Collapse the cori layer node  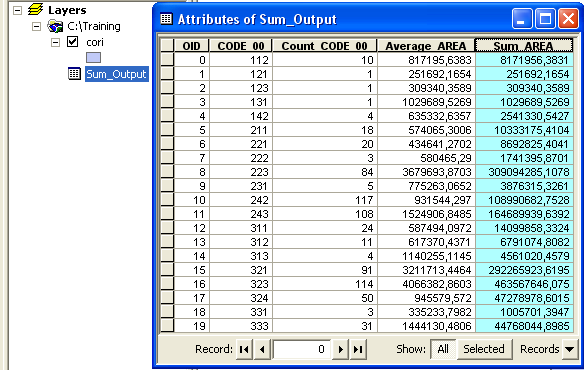[55, 42]
